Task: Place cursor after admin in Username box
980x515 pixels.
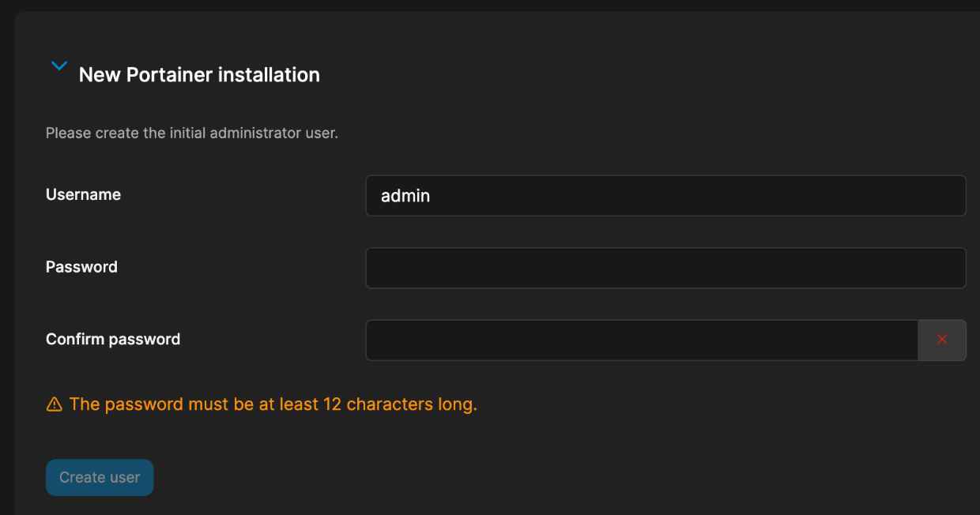Action: click(432, 195)
